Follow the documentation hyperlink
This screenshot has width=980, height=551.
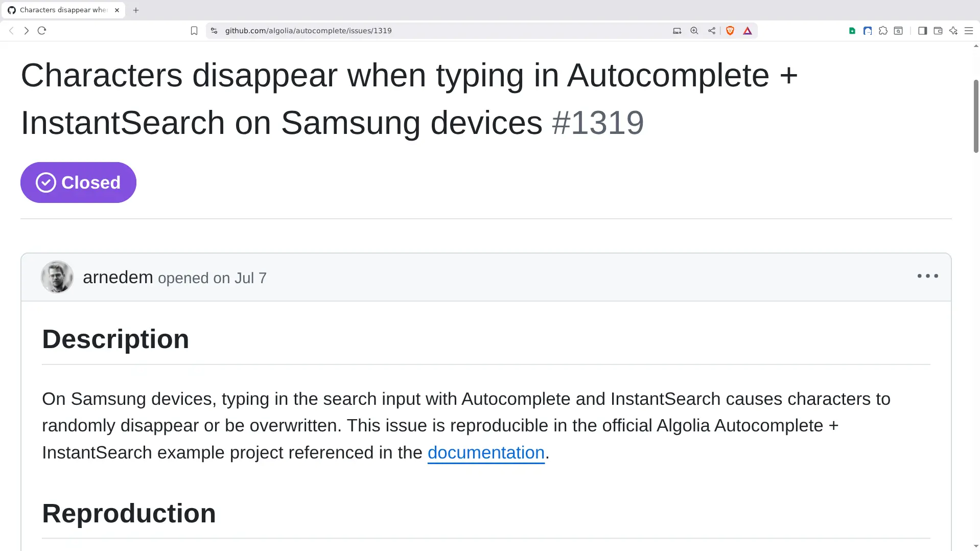pyautogui.click(x=485, y=452)
